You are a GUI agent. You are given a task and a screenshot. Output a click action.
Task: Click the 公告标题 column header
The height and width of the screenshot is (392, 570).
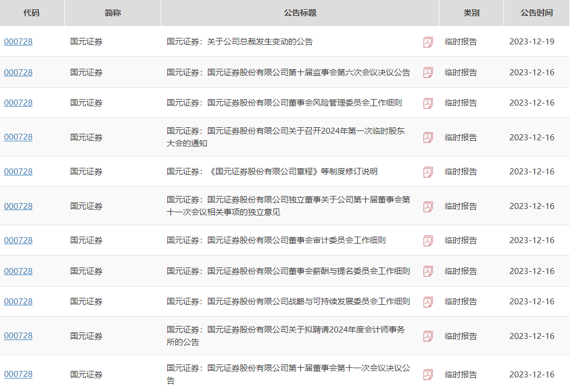click(x=300, y=13)
